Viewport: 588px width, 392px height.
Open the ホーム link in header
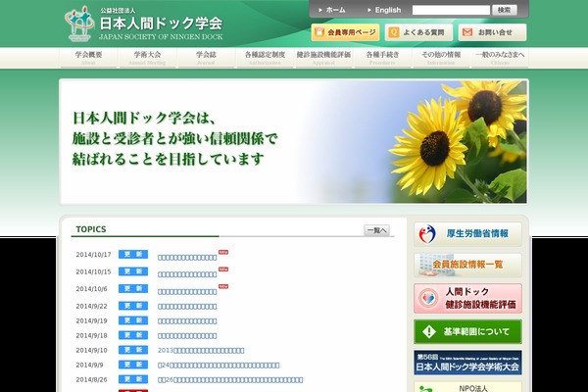332,10
